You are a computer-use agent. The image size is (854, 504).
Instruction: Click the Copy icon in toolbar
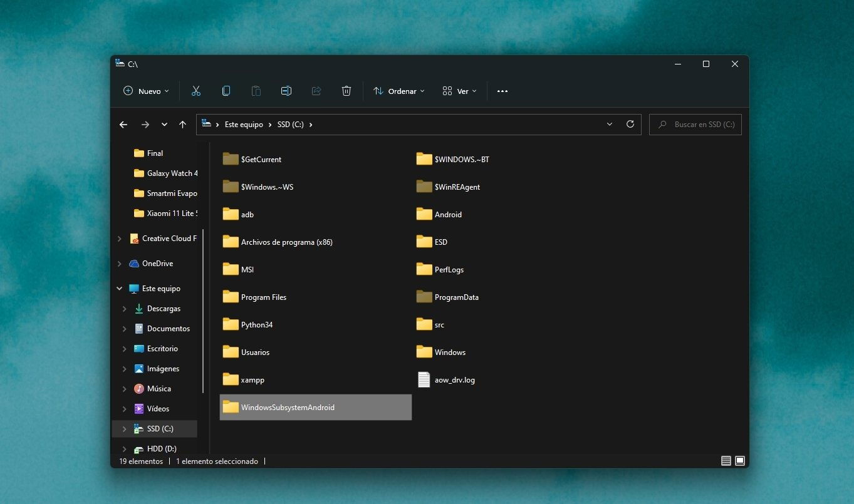226,91
